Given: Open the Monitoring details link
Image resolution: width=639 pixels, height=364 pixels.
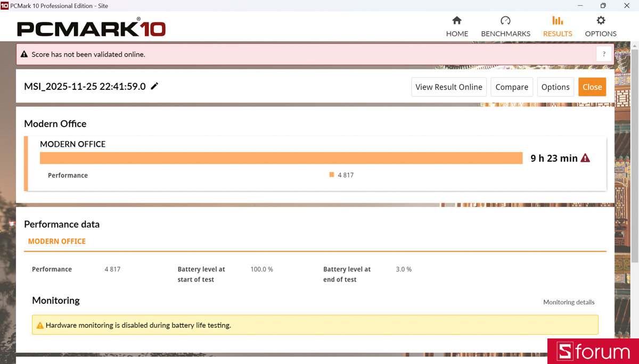Looking at the screenshot, I should (x=569, y=302).
